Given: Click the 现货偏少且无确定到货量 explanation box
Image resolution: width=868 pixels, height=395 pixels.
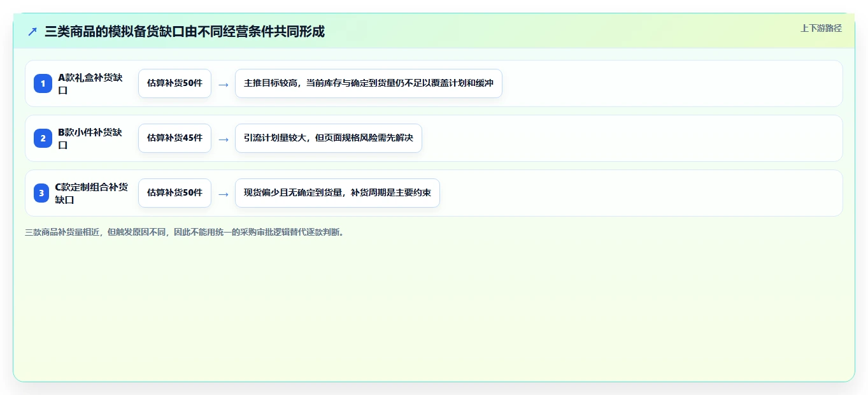Looking at the screenshot, I should coord(338,193).
